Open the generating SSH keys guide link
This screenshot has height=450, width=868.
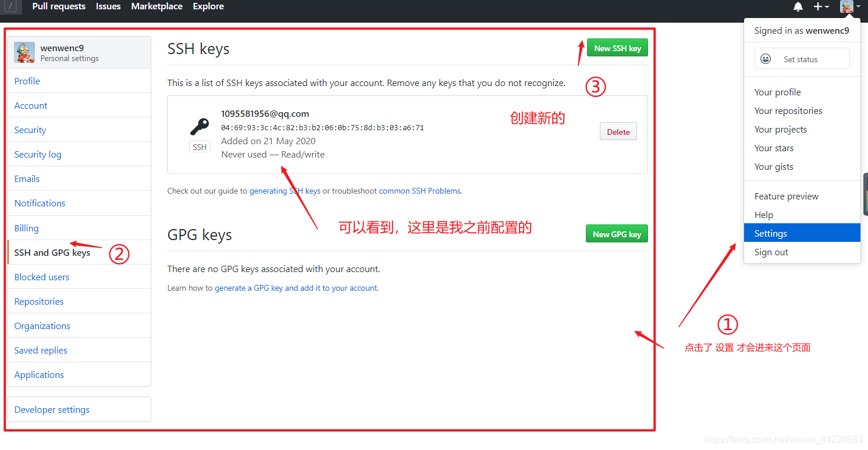[285, 191]
